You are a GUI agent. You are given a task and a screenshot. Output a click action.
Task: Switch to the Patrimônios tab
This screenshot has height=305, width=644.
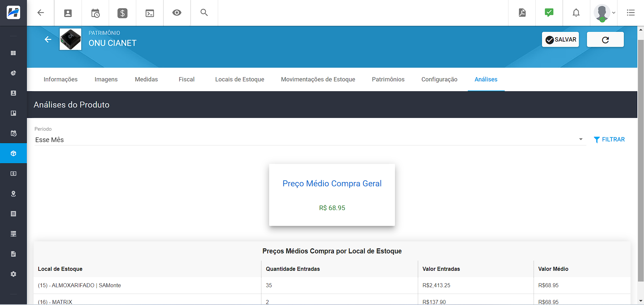coord(388,79)
